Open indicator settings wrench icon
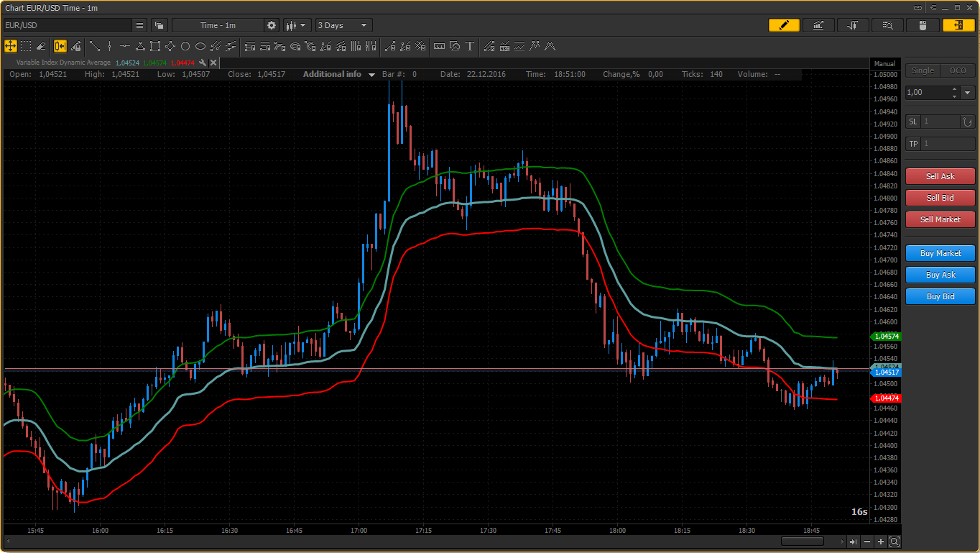 pos(203,63)
